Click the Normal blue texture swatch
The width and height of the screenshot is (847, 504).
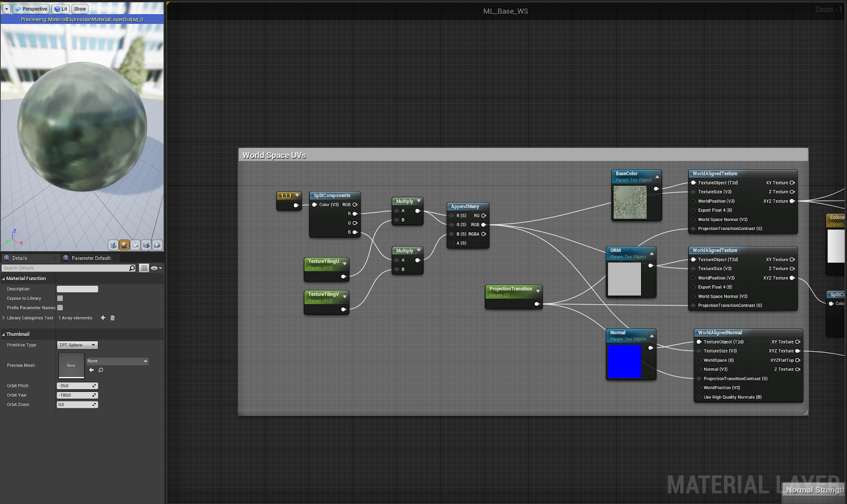pyautogui.click(x=624, y=361)
